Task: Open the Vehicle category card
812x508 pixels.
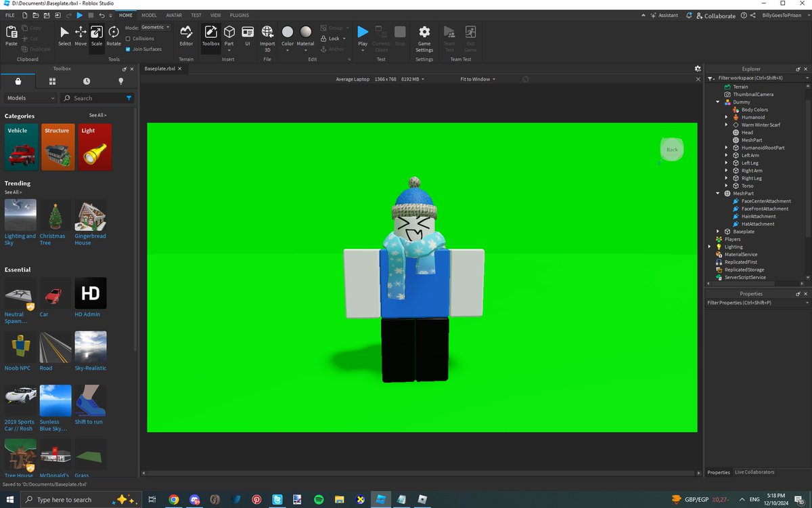Action: [21, 147]
